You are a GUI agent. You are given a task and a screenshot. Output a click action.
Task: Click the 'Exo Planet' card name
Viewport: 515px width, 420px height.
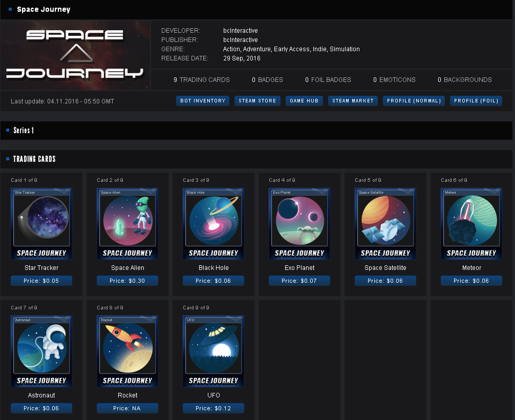(x=299, y=268)
